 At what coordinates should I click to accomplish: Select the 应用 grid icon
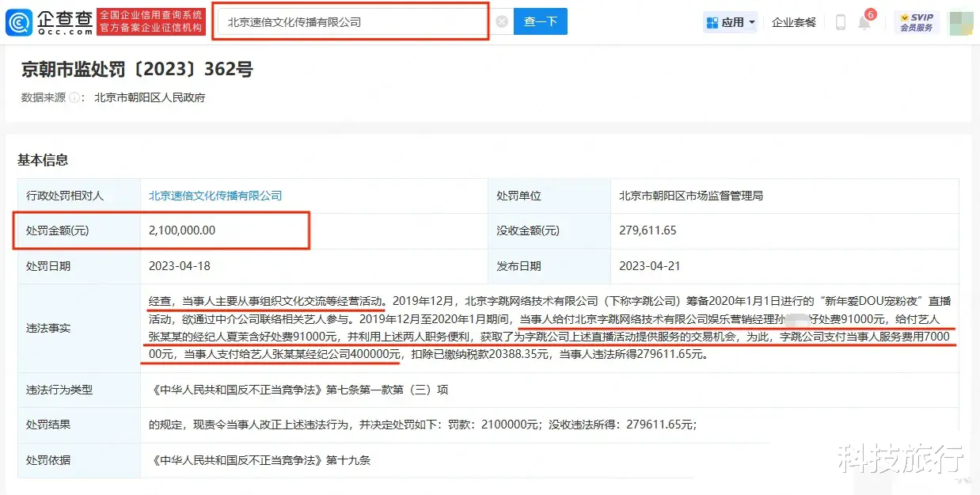(x=712, y=22)
